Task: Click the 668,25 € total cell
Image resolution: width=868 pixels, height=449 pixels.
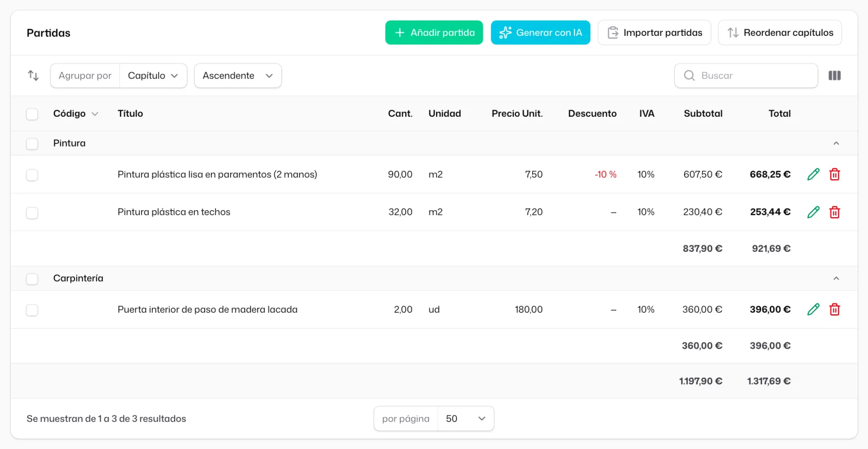Action: pos(770,174)
